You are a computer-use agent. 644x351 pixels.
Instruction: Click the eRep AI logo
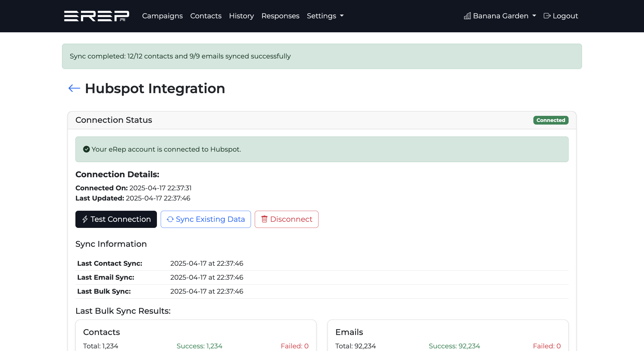(97, 16)
